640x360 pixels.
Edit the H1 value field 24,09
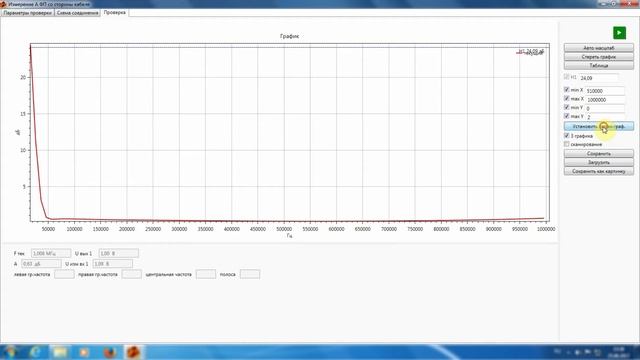(598, 78)
